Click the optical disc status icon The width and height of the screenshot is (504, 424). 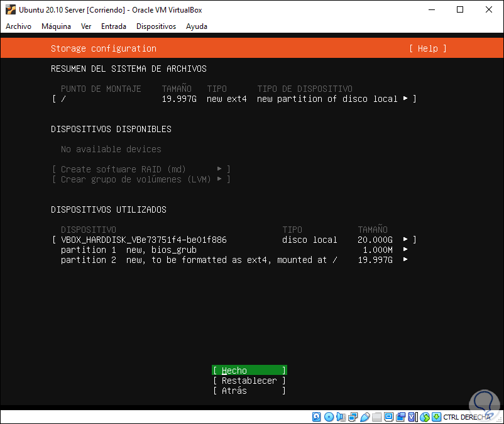click(x=329, y=417)
